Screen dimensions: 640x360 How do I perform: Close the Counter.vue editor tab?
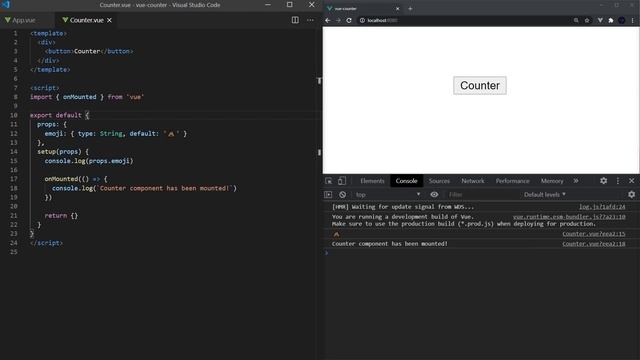click(x=109, y=20)
